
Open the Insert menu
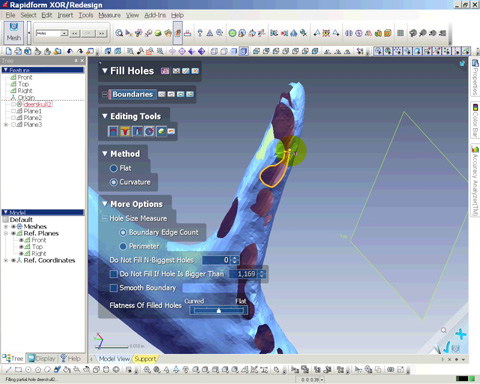pos(65,15)
